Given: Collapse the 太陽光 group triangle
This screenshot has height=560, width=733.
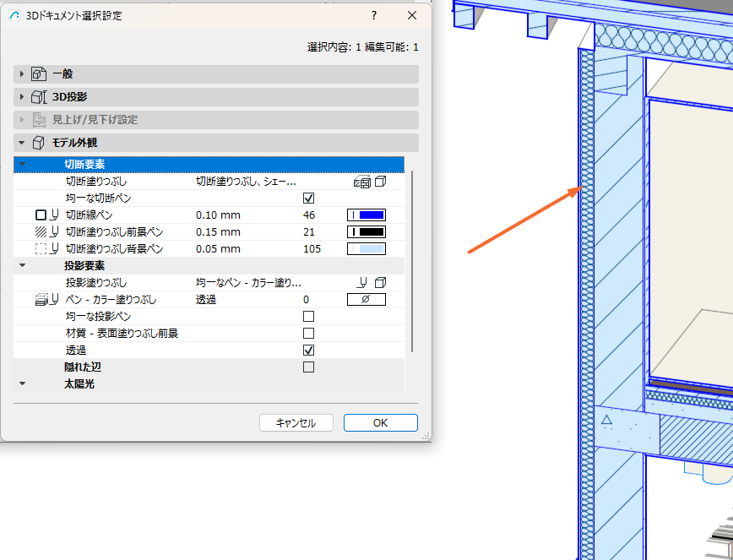Looking at the screenshot, I should coord(23,383).
